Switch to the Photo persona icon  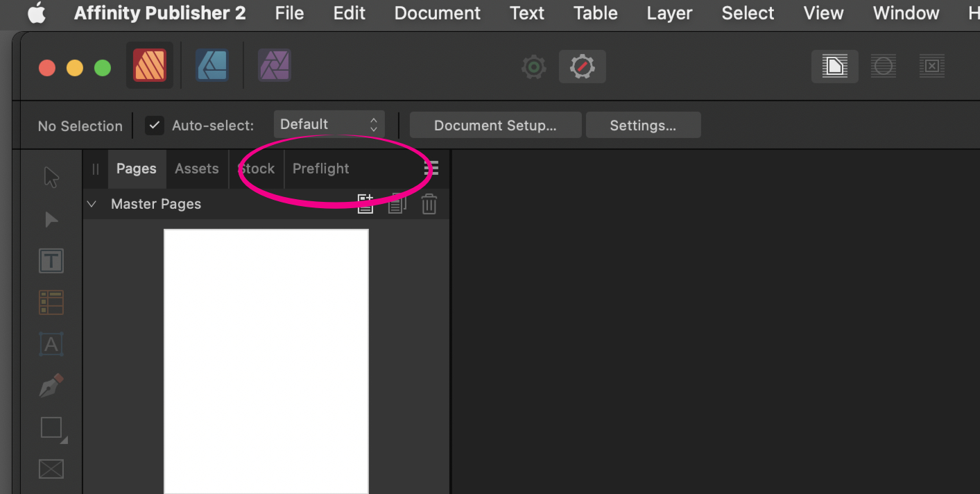point(275,66)
